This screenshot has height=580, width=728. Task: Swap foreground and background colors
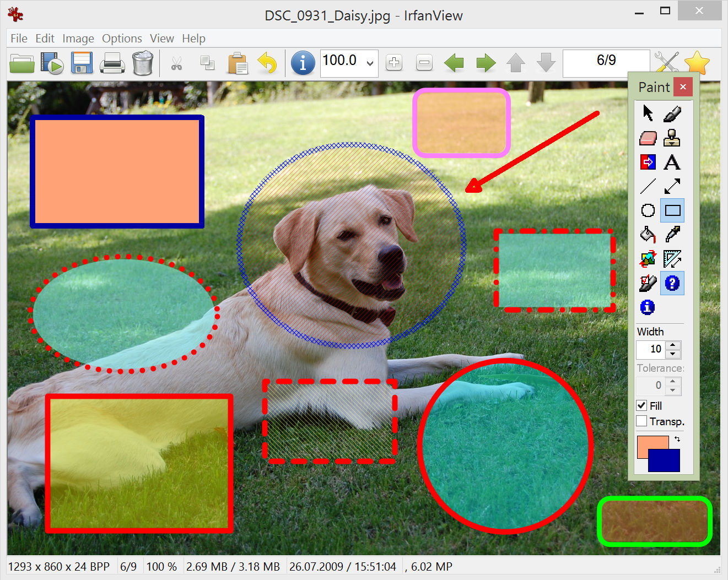pos(677,439)
